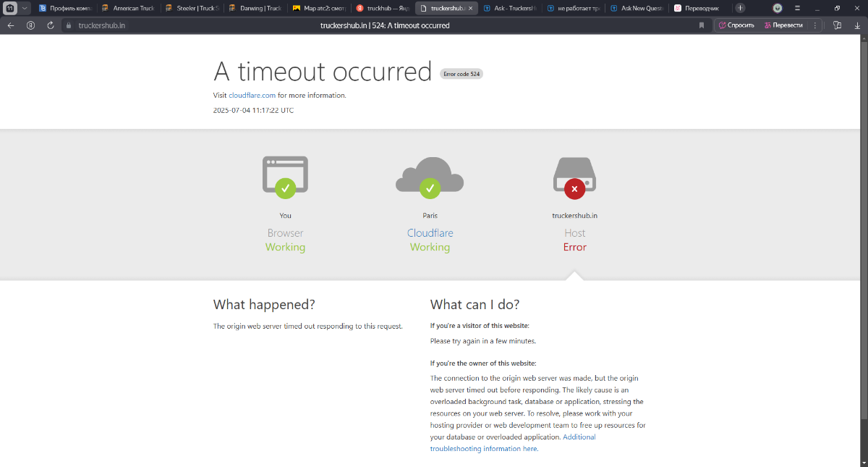
Task: Click the Host server icon with red X
Action: pyautogui.click(x=574, y=178)
